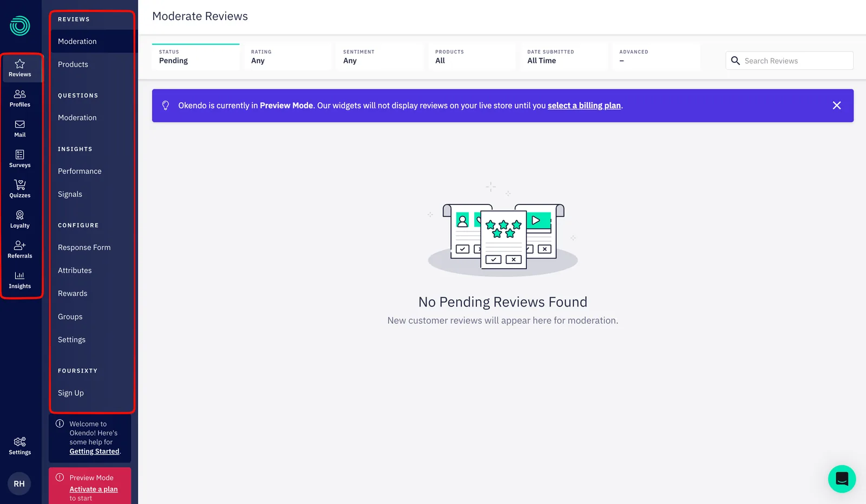866x504 pixels.
Task: Focus the Search Reviews field
Action: (789, 61)
